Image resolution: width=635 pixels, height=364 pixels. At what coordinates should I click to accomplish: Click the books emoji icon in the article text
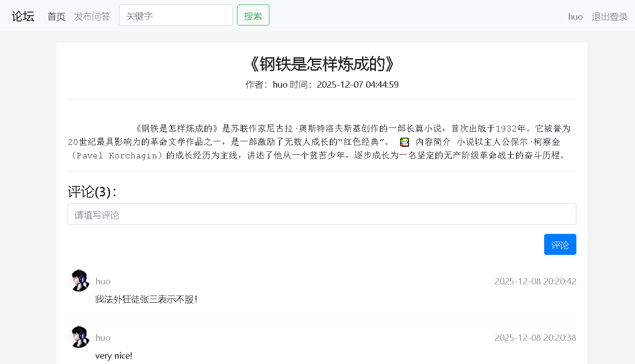pyautogui.click(x=405, y=142)
